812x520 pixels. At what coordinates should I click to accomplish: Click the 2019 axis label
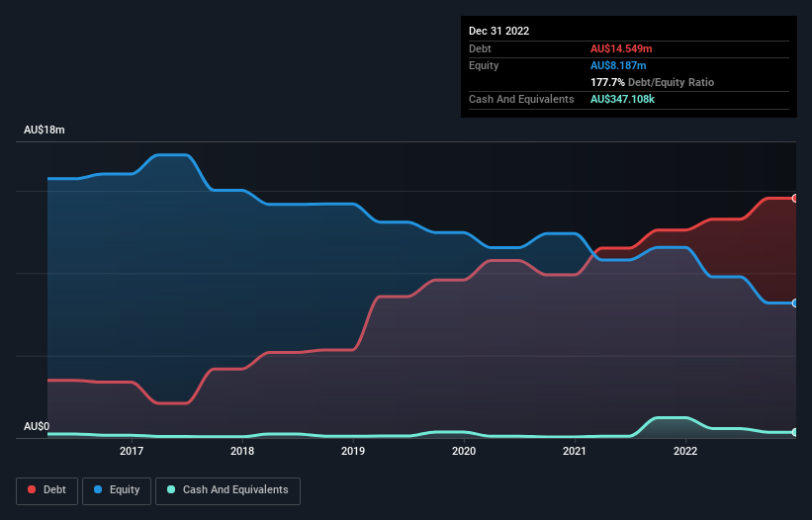(x=353, y=451)
